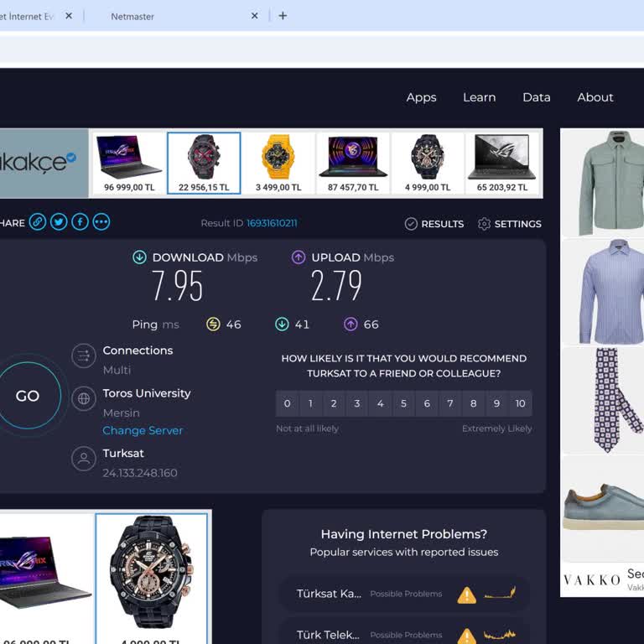The height and width of the screenshot is (644, 644).
Task: Open the Türk Telek... service issue row
Action: point(404,632)
